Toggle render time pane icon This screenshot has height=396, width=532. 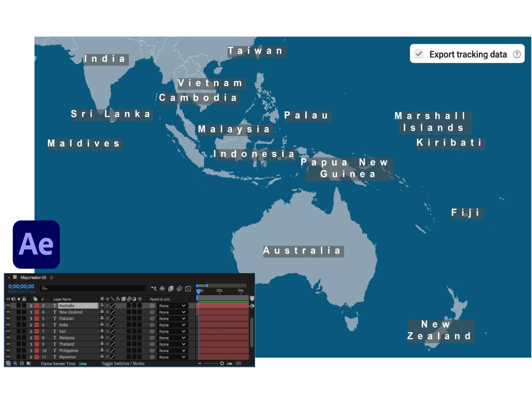click(x=29, y=363)
